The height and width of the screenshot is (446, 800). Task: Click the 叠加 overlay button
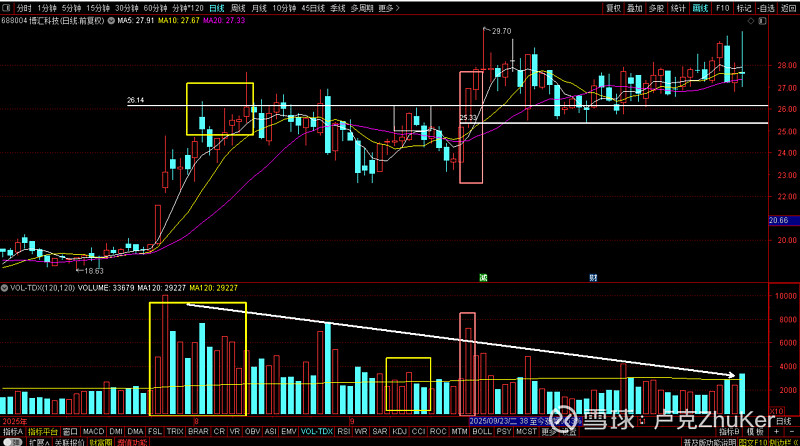click(635, 8)
